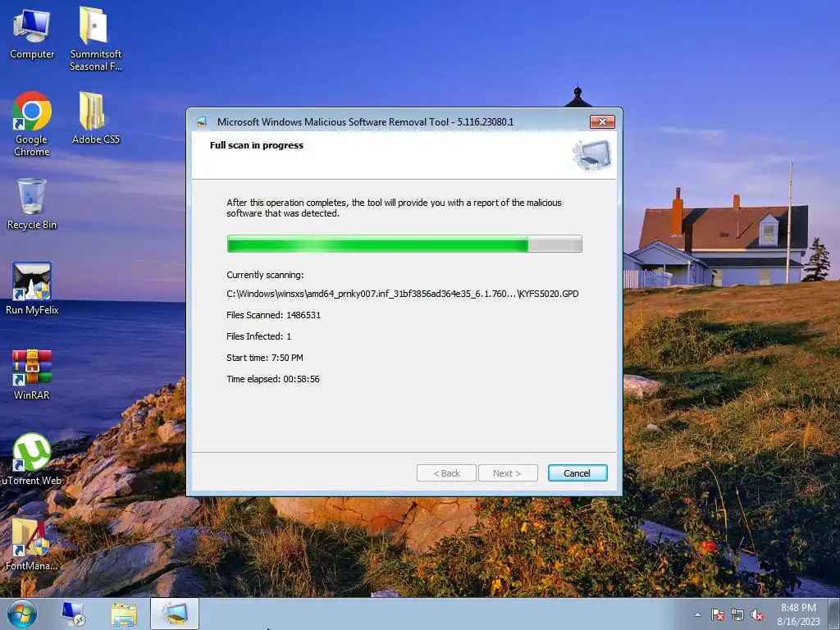This screenshot has height=630, width=840.
Task: Open the network status tray icon
Action: [x=737, y=614]
